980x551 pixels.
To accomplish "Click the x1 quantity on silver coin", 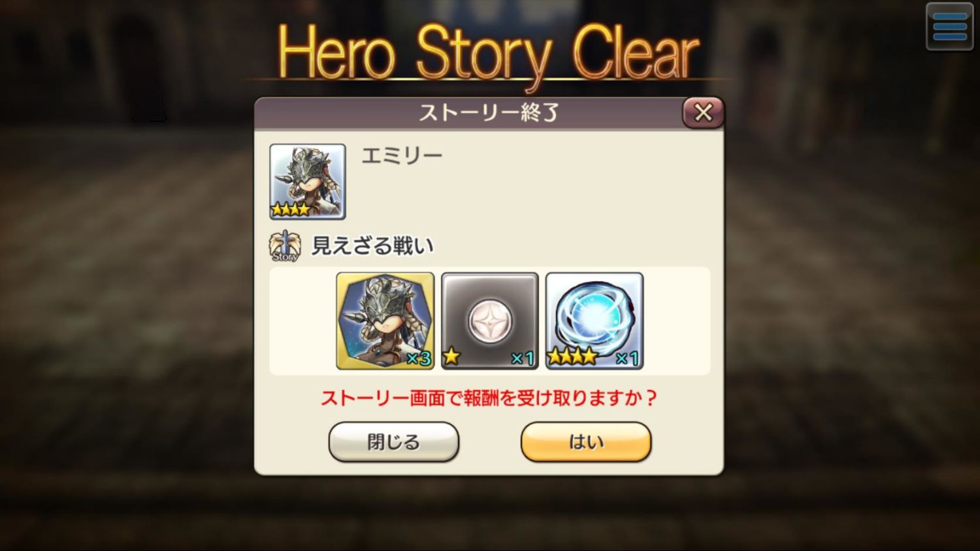I will 523,358.
